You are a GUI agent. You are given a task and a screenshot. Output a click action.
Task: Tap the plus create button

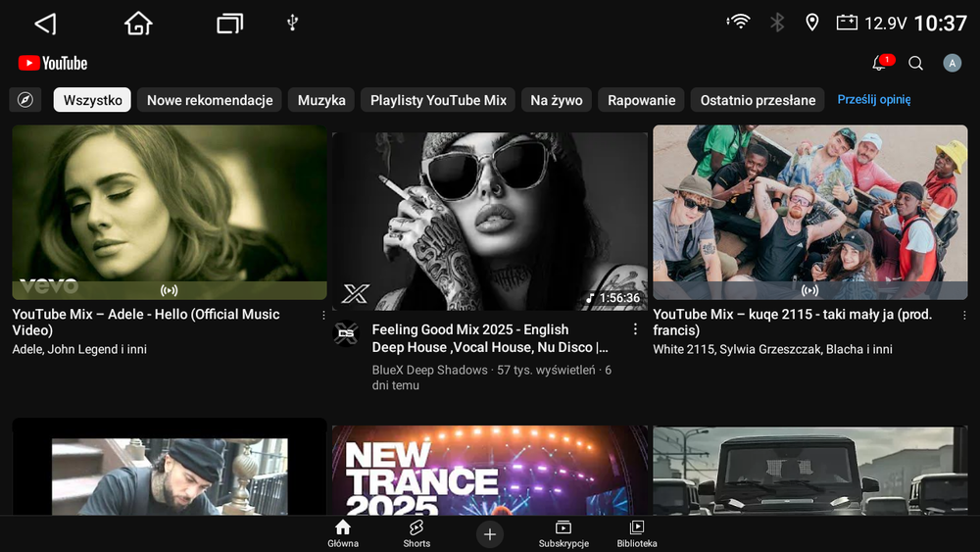click(x=490, y=534)
